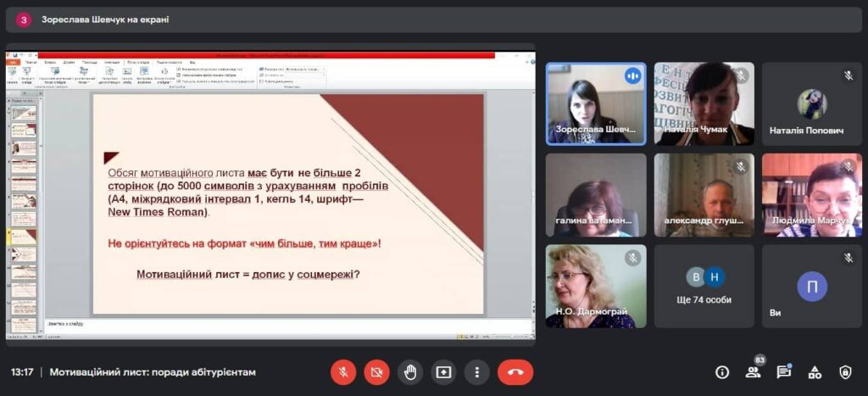
Task: Open the "Ще 74 особи" tile
Action: [x=704, y=286]
